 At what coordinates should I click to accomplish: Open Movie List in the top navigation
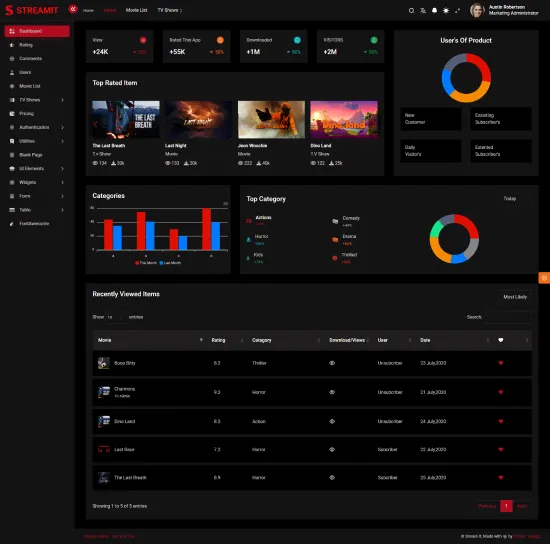pos(136,10)
